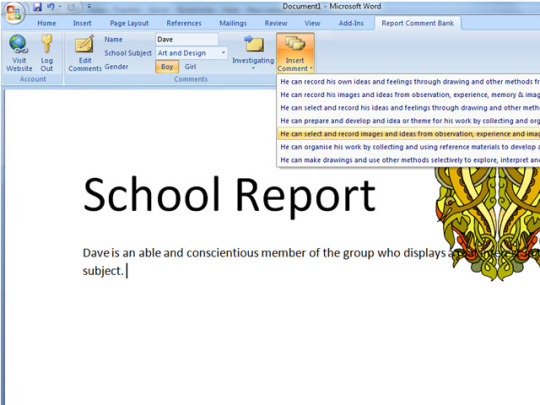Screen dimensions: 540x405
Task: Click the Insert Comment icon
Action: (x=295, y=45)
